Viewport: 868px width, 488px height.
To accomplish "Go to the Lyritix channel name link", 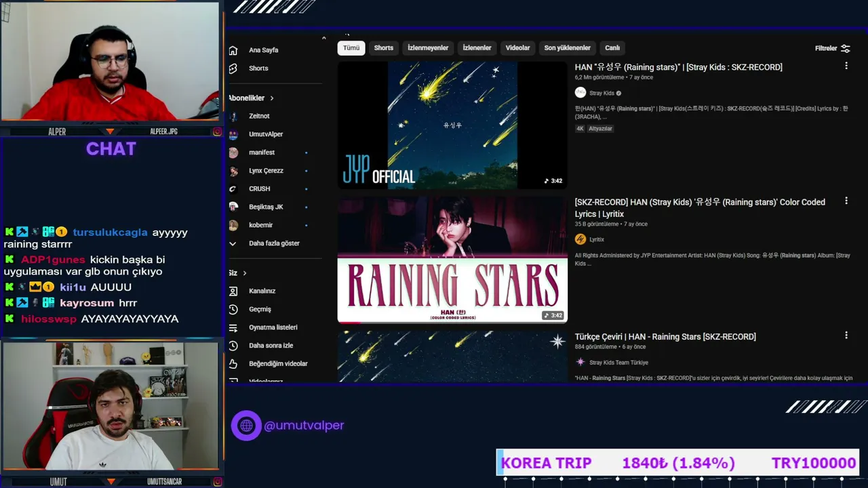I will click(597, 239).
